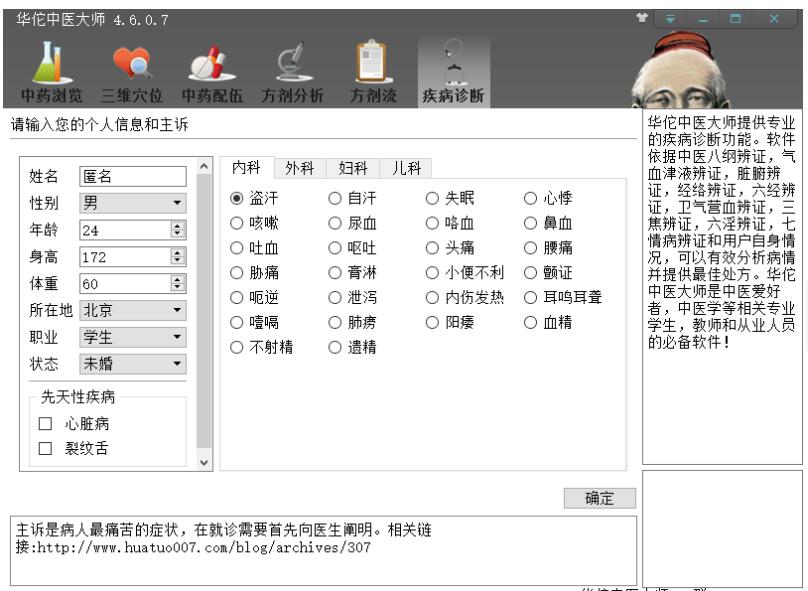Click the shirt skin icon in title bar
The image size is (808, 591).
[x=642, y=19]
